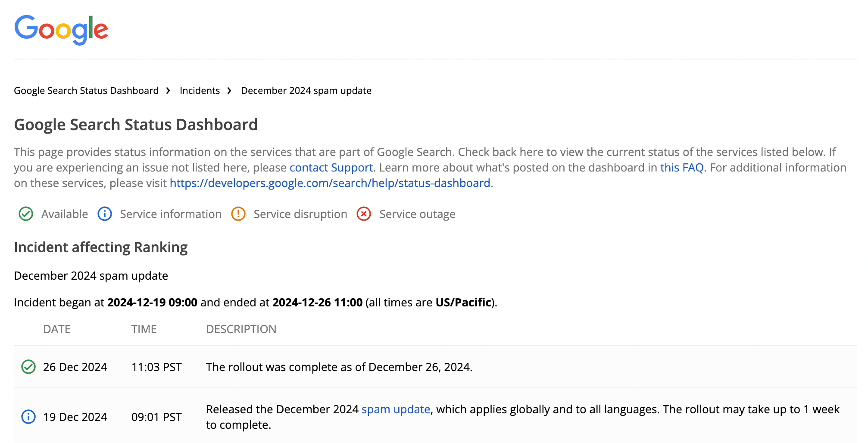Click the DATE column header

57,329
